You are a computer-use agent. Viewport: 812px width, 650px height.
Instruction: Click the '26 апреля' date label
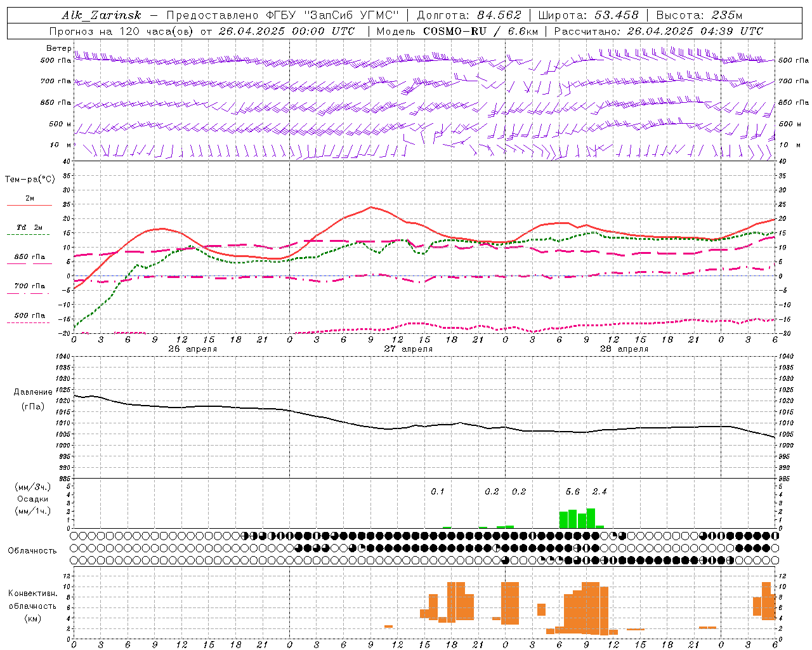coord(192,349)
